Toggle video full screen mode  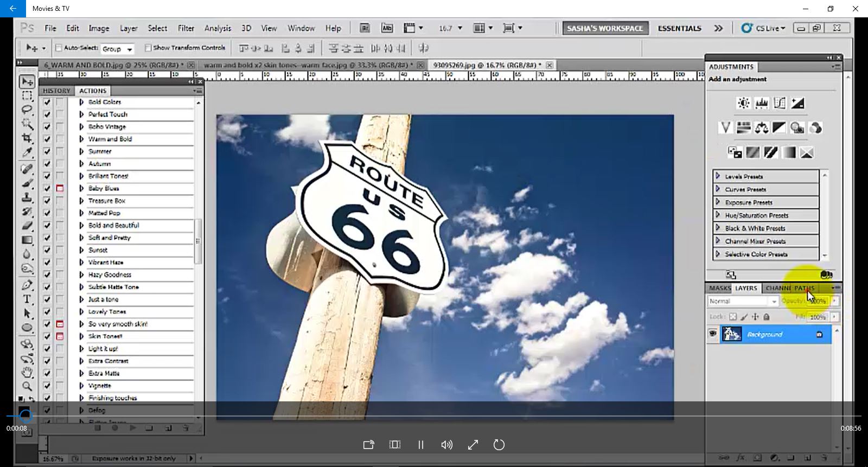pyautogui.click(x=473, y=445)
